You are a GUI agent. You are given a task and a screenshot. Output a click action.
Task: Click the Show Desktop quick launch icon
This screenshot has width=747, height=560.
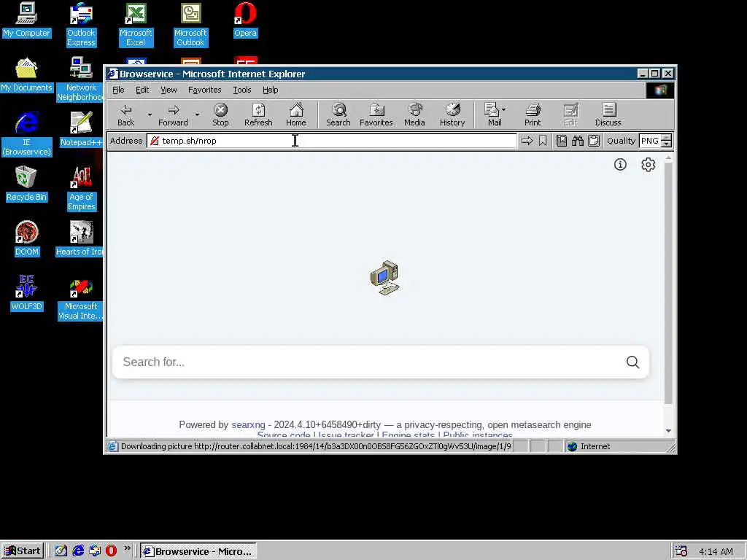click(61, 551)
